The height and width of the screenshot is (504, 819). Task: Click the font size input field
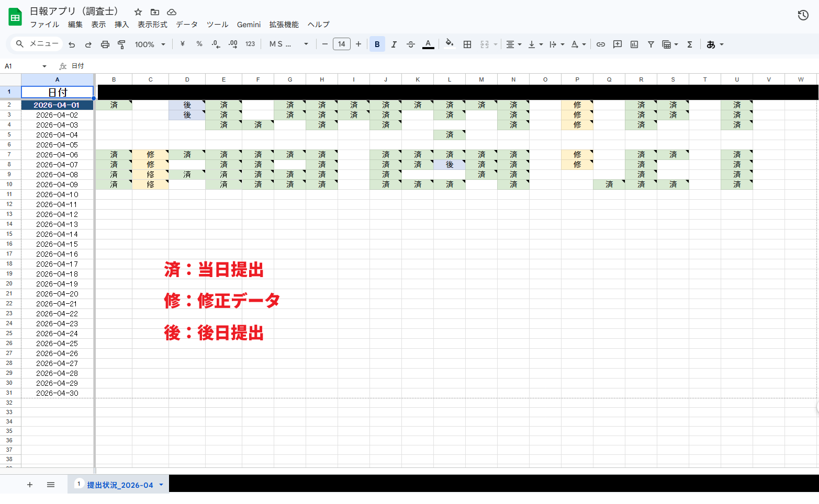(341, 44)
